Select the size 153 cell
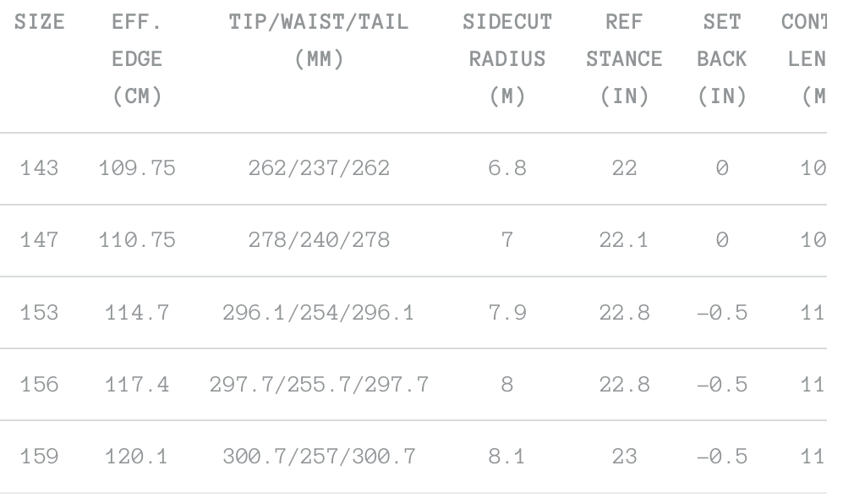This screenshot has height=504, width=854. tap(39, 313)
